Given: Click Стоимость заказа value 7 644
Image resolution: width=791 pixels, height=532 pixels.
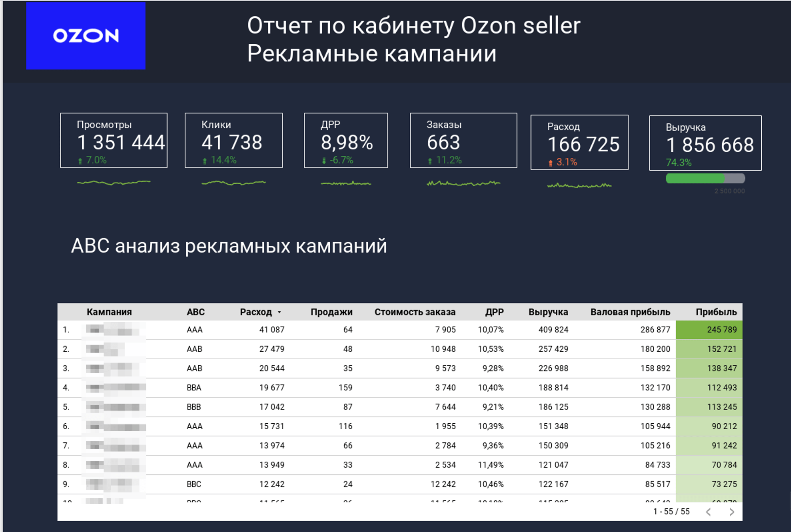Looking at the screenshot, I should tap(445, 407).
